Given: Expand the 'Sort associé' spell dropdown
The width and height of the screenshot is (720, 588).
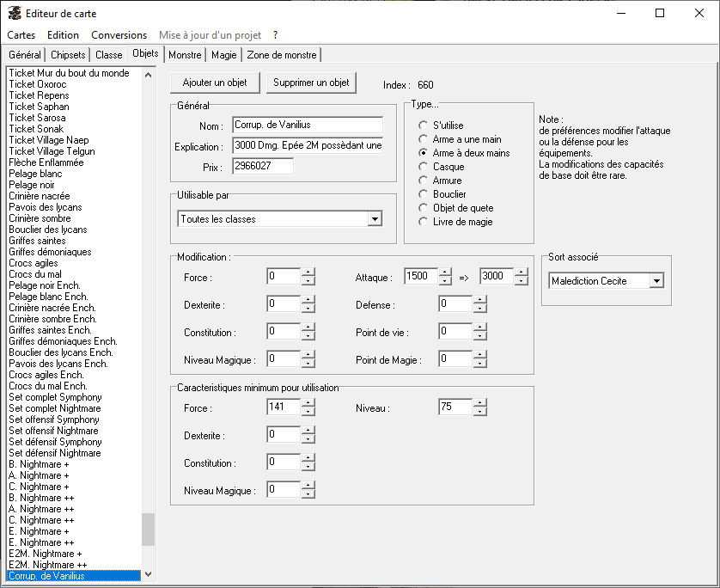Looking at the screenshot, I should pyautogui.click(x=656, y=281).
